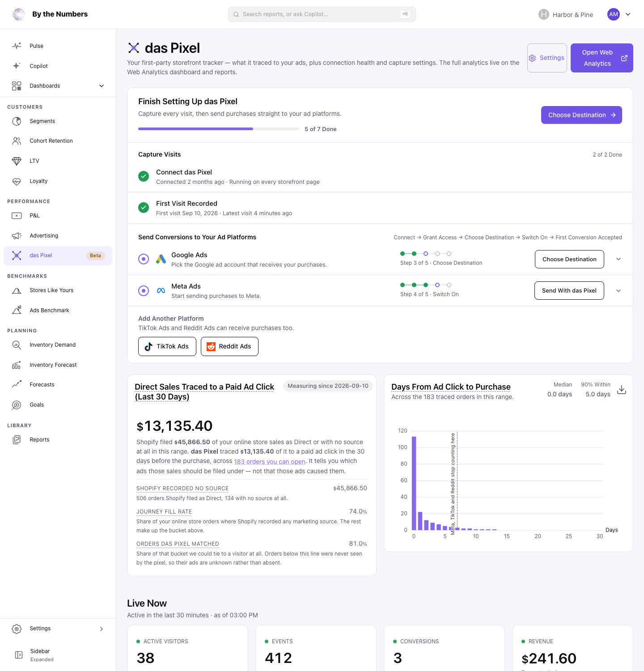Open the Copilot sparkle icon

pyautogui.click(x=17, y=66)
